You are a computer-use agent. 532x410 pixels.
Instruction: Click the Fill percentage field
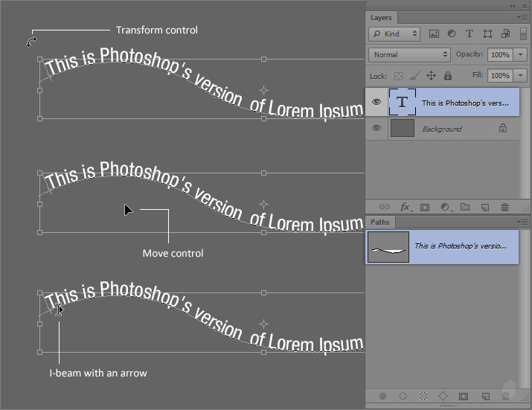tap(499, 76)
